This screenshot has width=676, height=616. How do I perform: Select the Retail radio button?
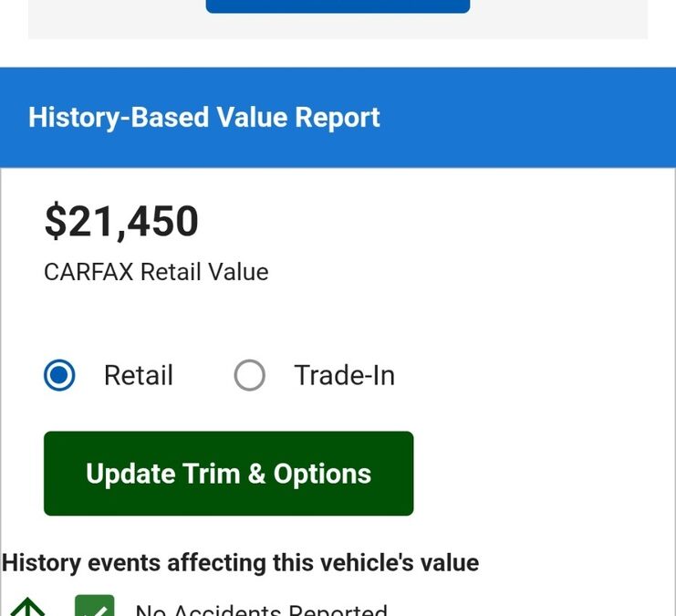tap(60, 375)
